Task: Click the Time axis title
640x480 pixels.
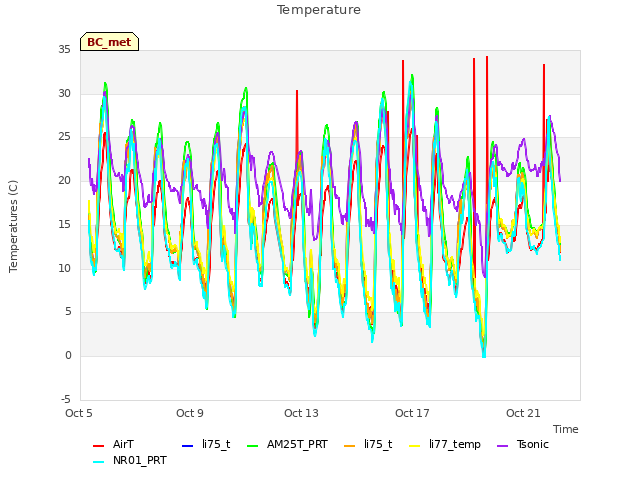Action: click(x=566, y=429)
